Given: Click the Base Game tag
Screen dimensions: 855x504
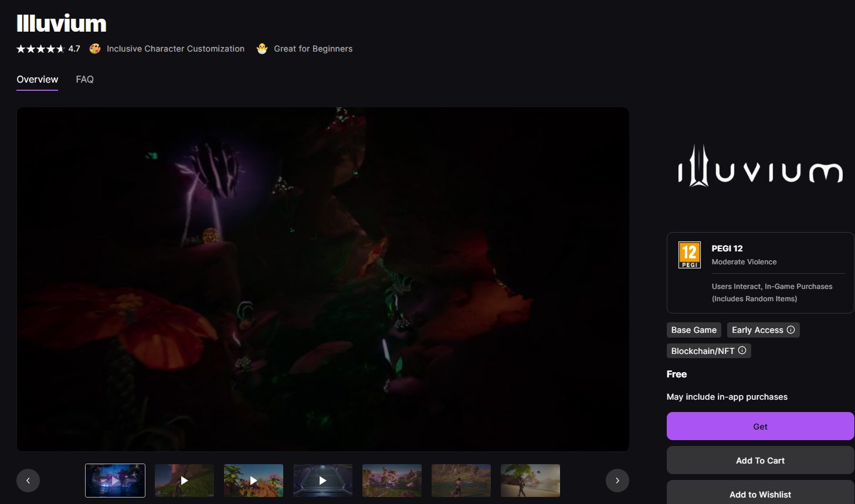Looking at the screenshot, I should tap(694, 330).
